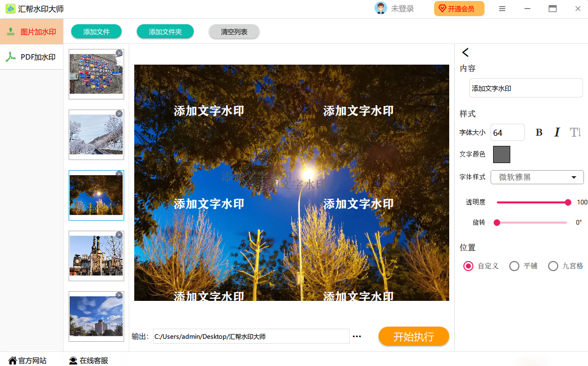Click the output path input field
Viewport: 588px width, 366px height.
tap(251, 336)
